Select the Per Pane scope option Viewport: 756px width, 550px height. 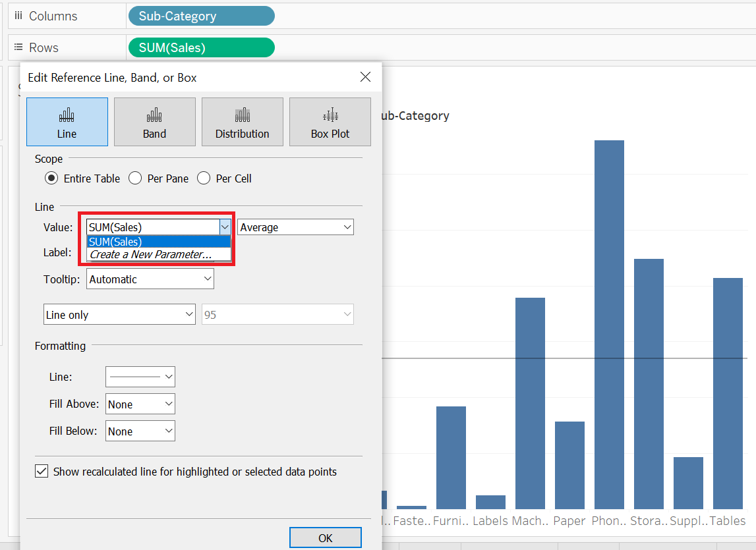click(135, 178)
